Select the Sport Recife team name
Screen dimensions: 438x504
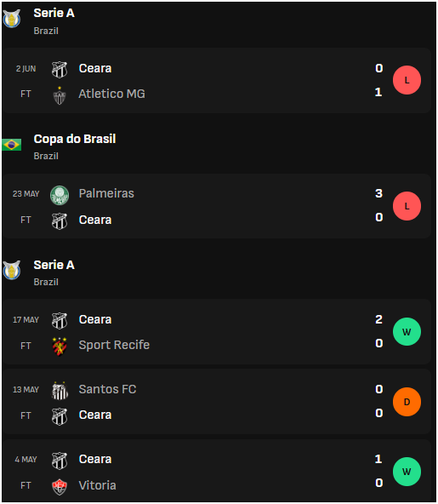[x=114, y=345]
